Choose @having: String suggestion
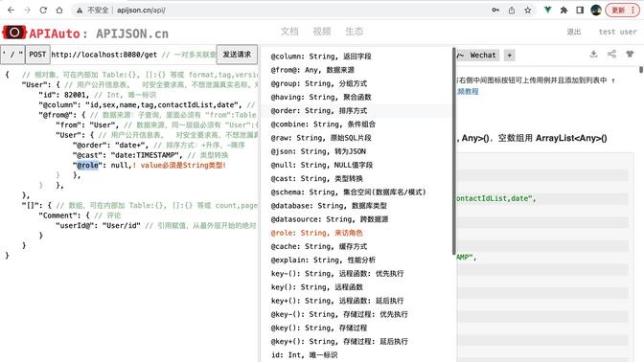 [356, 97]
